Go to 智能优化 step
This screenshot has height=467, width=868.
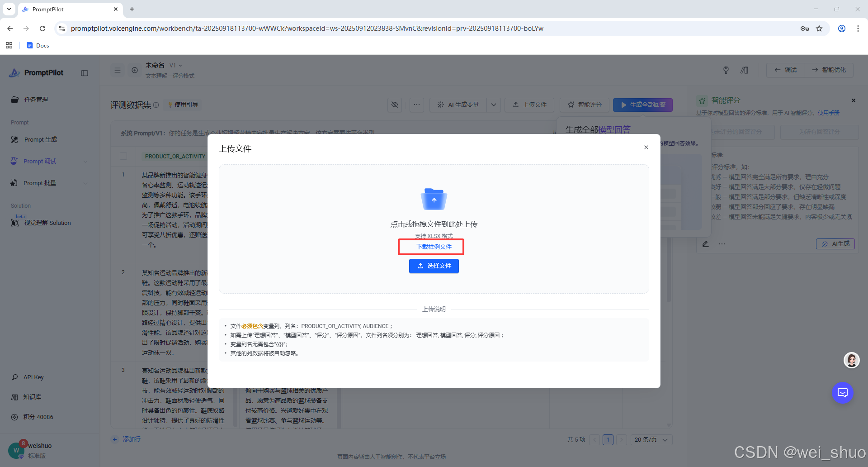click(x=829, y=70)
